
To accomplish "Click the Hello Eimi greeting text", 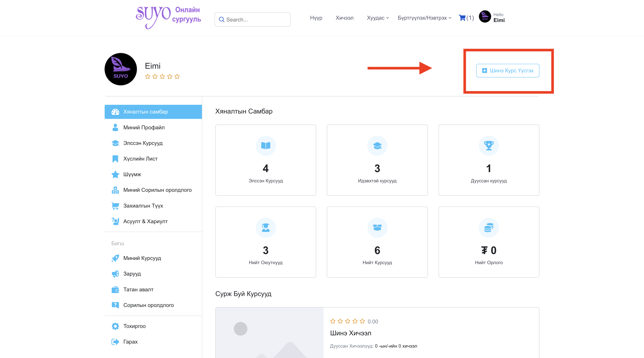I will (499, 17).
